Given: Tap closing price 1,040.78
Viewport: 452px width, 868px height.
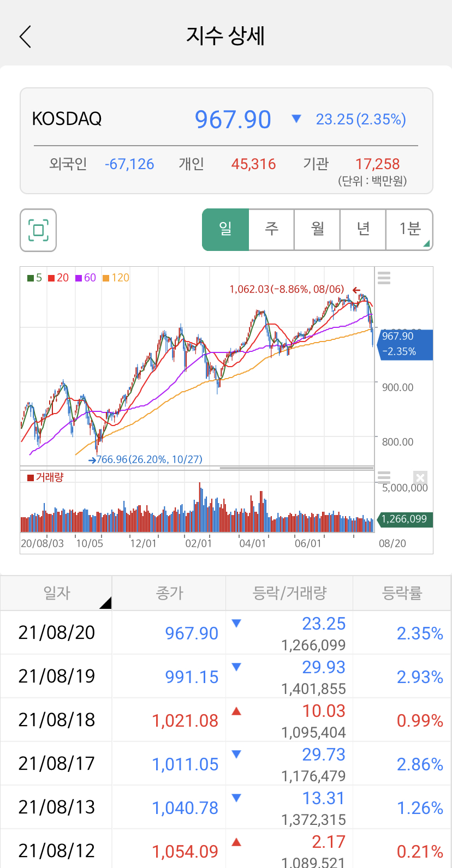Looking at the screenshot, I should [x=185, y=807].
